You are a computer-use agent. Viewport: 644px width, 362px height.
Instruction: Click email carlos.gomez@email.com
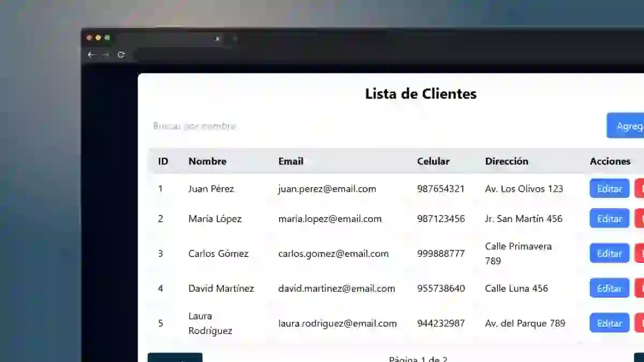coord(333,254)
